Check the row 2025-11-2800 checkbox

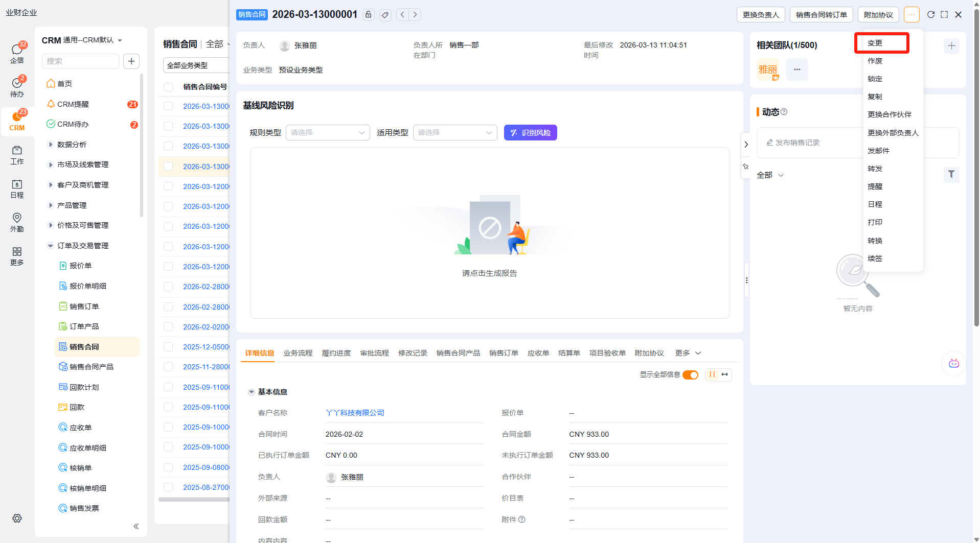point(168,367)
